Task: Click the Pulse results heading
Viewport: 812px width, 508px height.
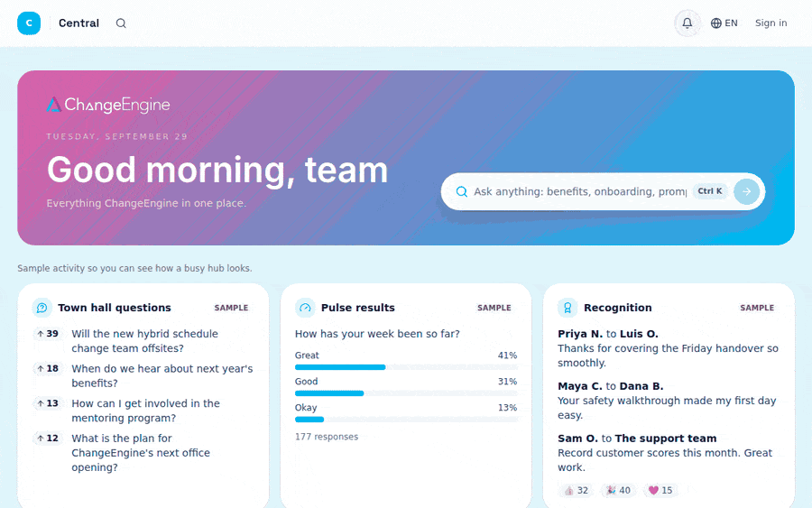Action: click(x=358, y=308)
